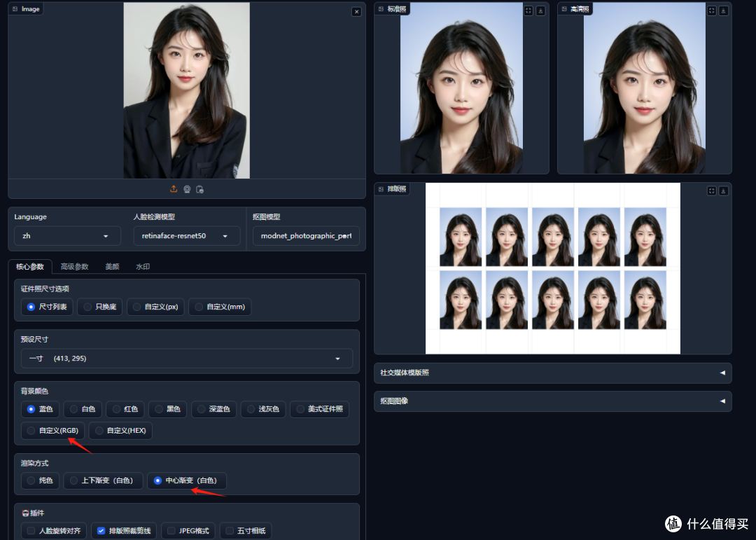Image resolution: width=756 pixels, height=540 pixels.
Task: Download the 标准照 result image
Action: 540,10
